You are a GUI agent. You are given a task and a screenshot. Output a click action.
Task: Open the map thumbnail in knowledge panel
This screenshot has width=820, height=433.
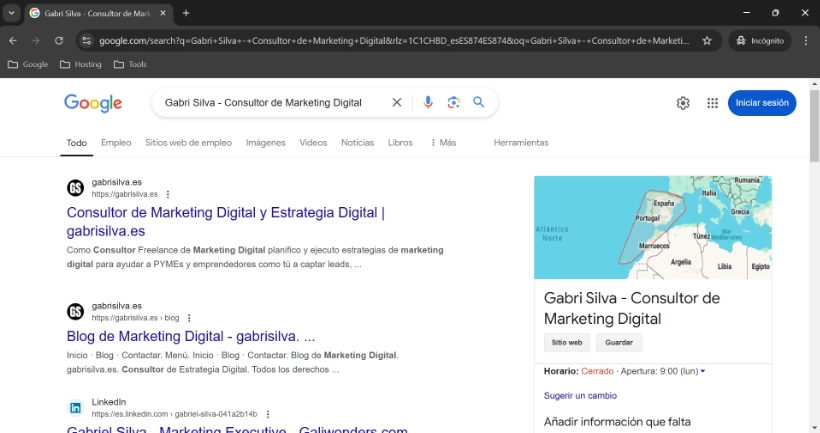(x=653, y=227)
